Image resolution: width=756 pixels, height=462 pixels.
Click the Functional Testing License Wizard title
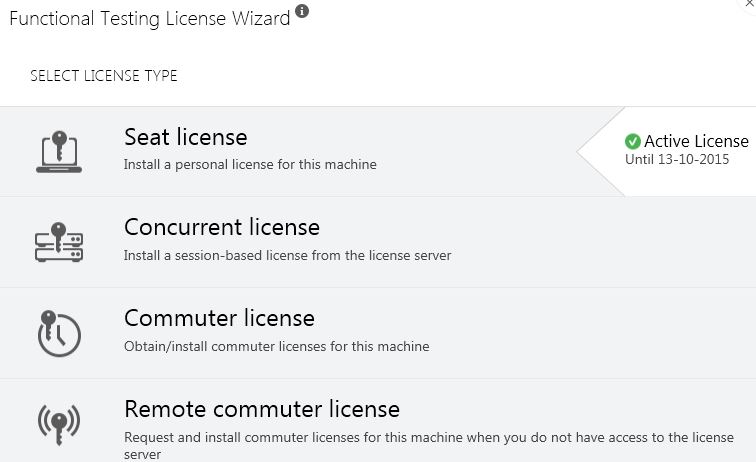[149, 19]
